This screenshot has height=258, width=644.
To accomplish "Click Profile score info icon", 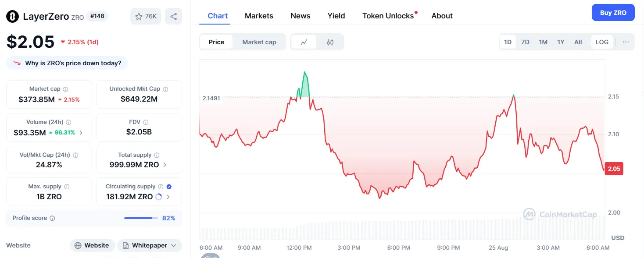I will [52, 218].
